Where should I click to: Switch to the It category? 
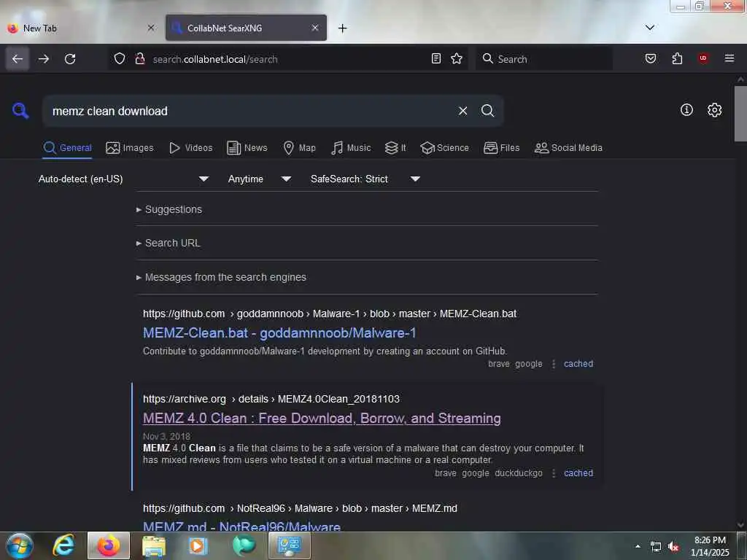pyautogui.click(x=395, y=148)
